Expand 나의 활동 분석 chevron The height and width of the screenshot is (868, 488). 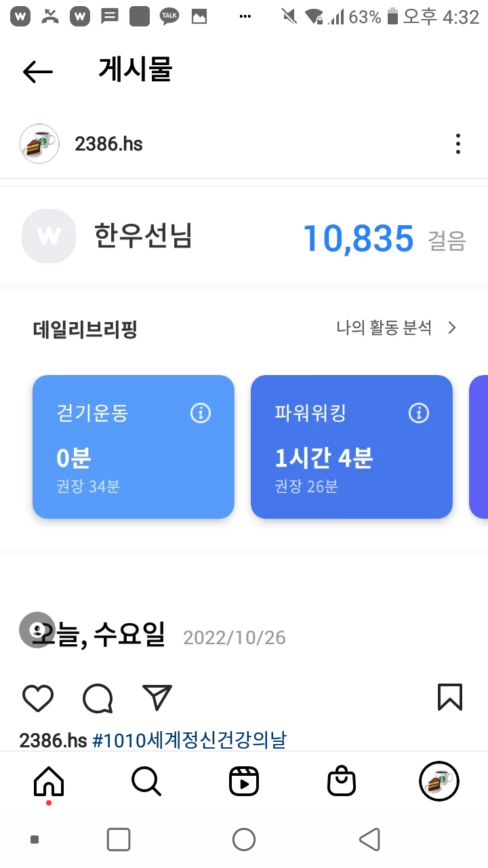[x=452, y=328]
